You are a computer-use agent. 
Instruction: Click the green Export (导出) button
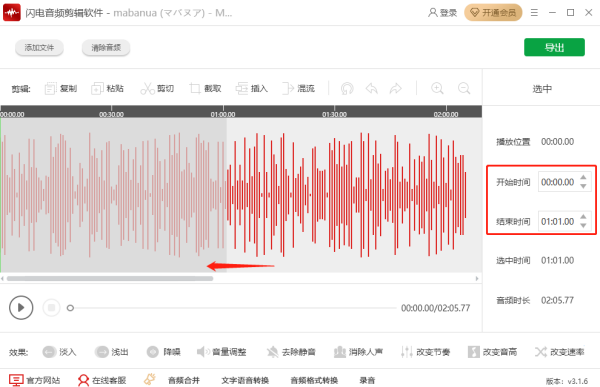(x=554, y=47)
